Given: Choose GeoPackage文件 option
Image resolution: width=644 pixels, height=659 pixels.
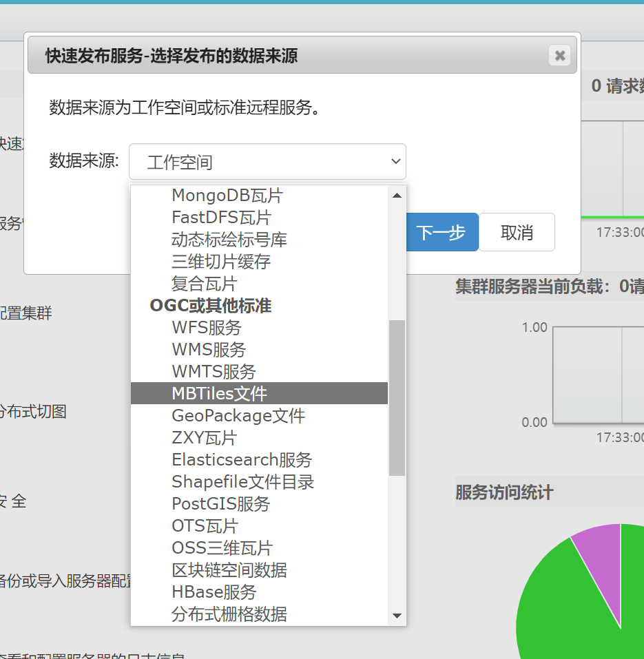Looking at the screenshot, I should point(259,416).
